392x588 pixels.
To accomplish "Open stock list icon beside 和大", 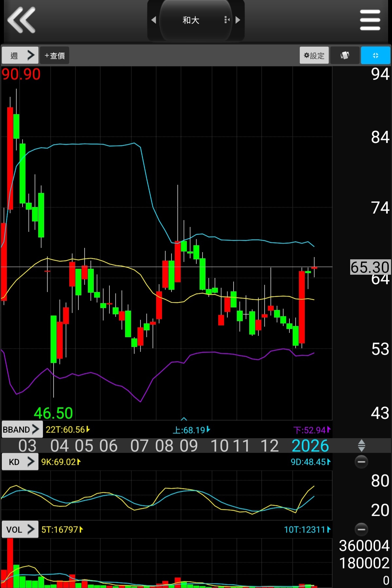I will [227, 20].
